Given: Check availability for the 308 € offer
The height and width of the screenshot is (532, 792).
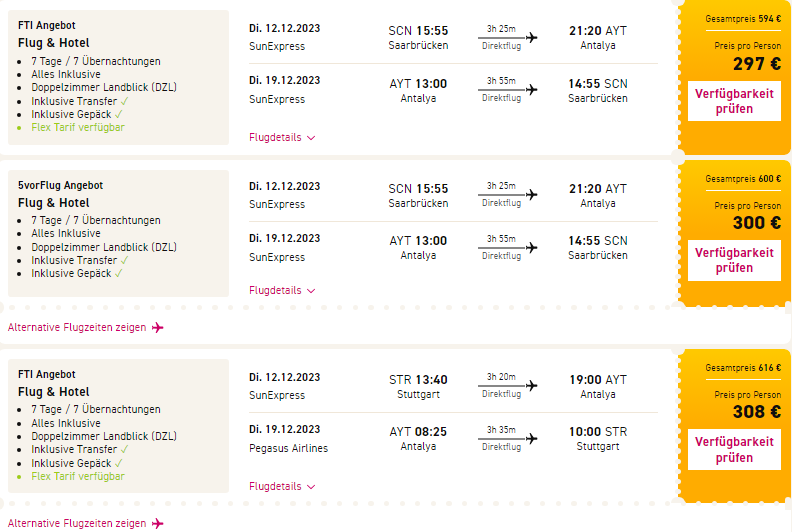Looking at the screenshot, I should click(734, 449).
